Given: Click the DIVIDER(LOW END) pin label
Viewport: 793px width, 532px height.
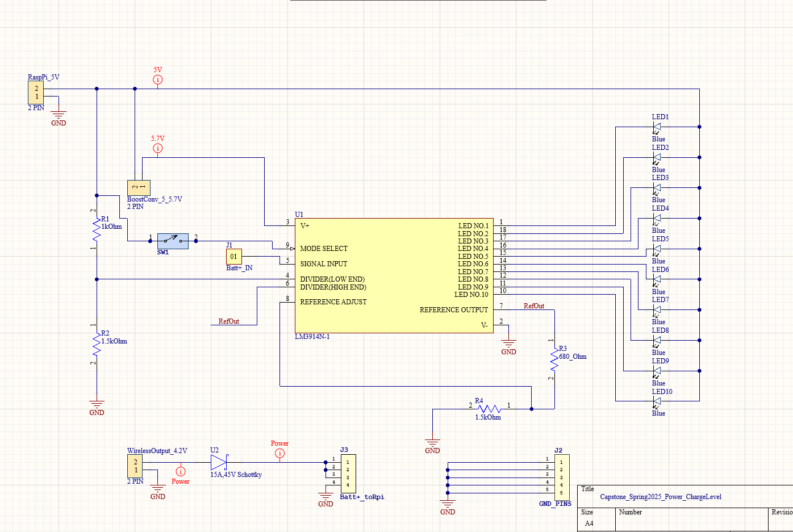Looking at the screenshot, I should [x=332, y=279].
